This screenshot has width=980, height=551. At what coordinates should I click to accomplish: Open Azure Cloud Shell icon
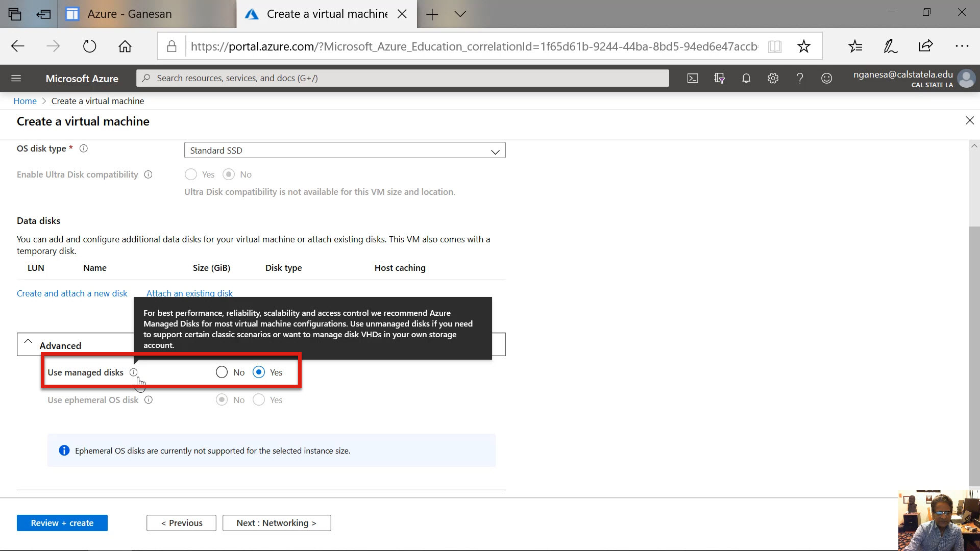(x=693, y=78)
